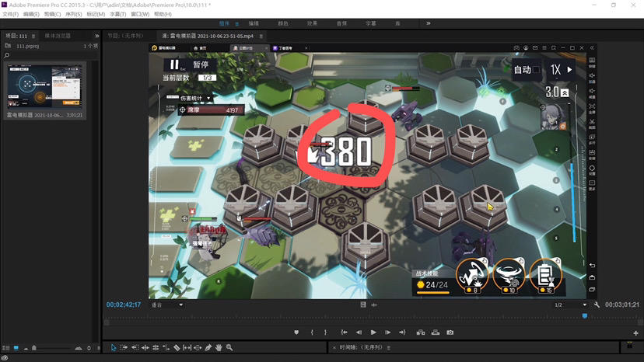The height and width of the screenshot is (362, 644).
Task: Click the 00;03;01;21 duration timecode
Action: click(x=621, y=305)
